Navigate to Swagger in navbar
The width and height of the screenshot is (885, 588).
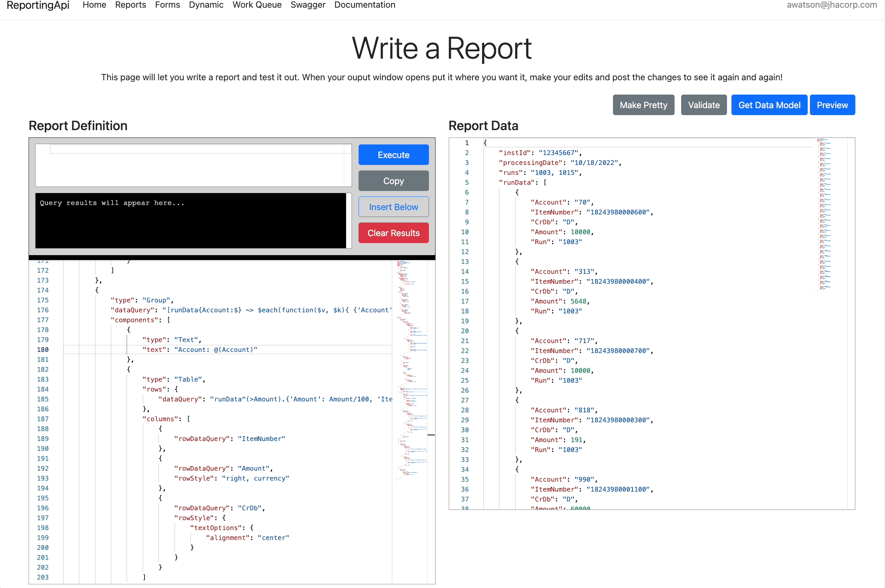[x=308, y=5]
